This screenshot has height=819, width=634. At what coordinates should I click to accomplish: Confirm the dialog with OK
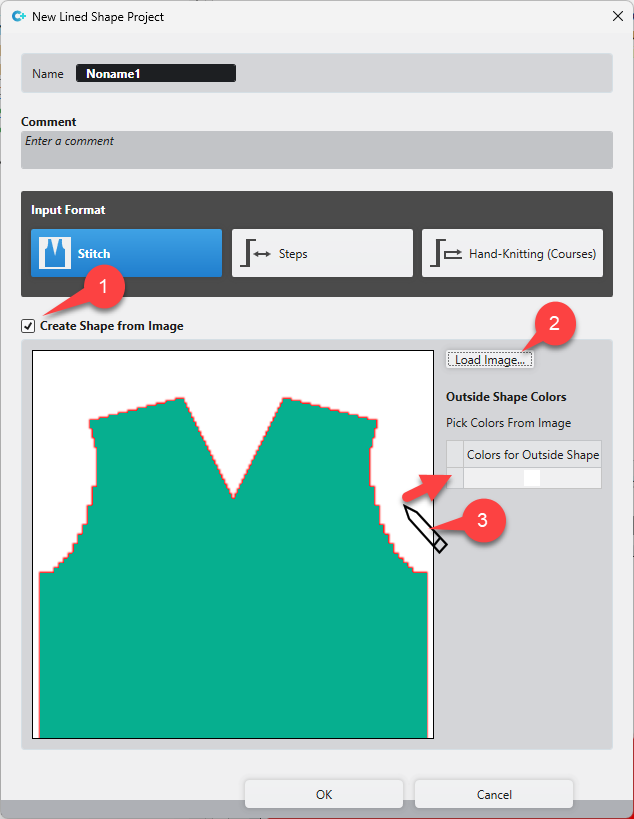pos(323,794)
